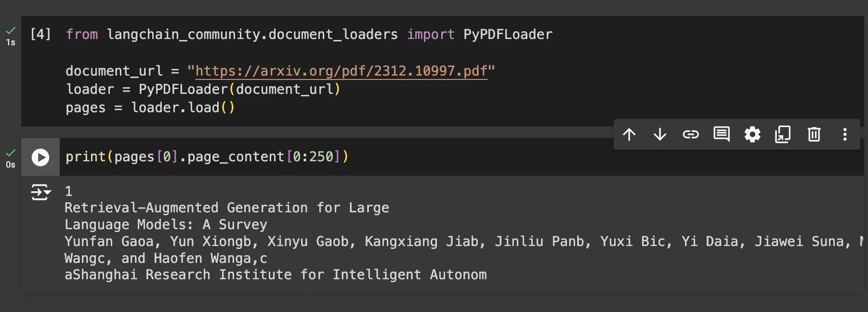The height and width of the screenshot is (312, 868).
Task: Click the green checkmark of print cell
Action: [11, 153]
